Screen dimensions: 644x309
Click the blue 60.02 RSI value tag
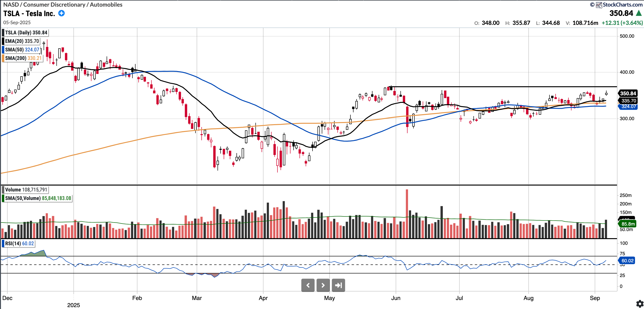click(x=627, y=261)
